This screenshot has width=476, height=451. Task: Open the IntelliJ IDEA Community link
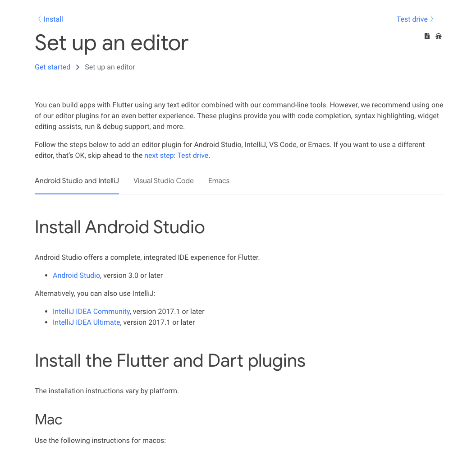pyautogui.click(x=91, y=311)
